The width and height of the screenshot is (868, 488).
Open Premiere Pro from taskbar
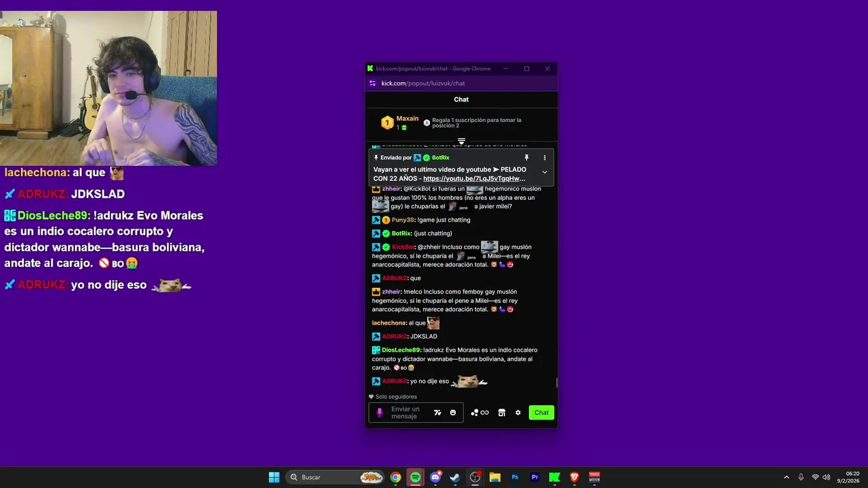[x=534, y=477]
